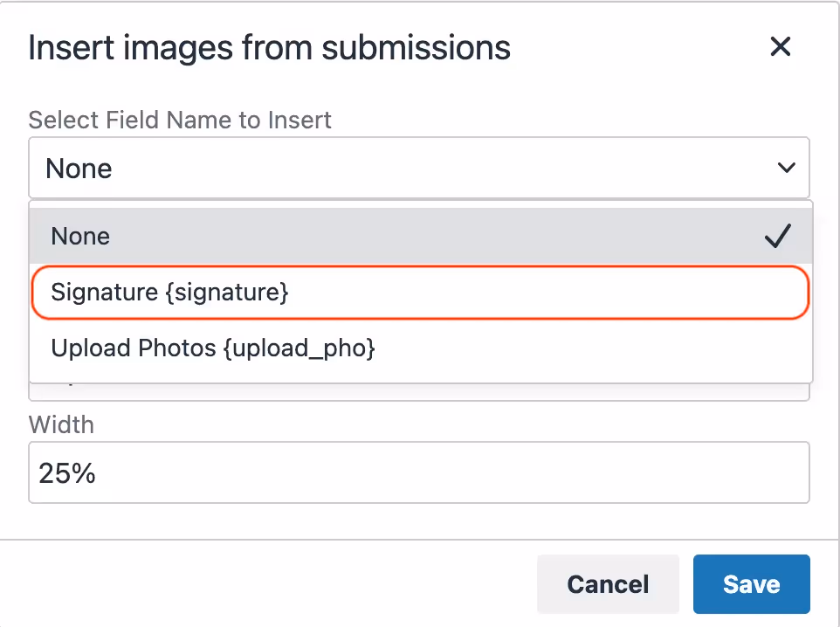Open the Select Field Name to Insert dropdown
The height and width of the screenshot is (627, 840).
(x=419, y=168)
